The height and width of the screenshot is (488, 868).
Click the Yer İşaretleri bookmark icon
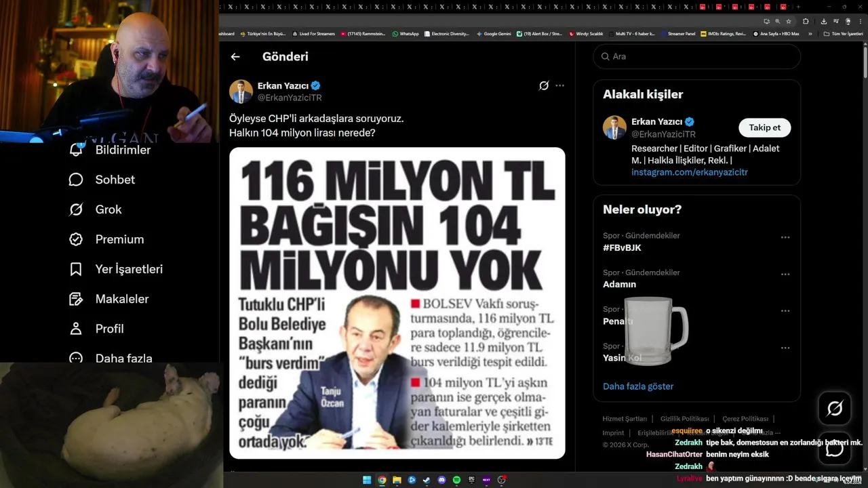click(76, 269)
